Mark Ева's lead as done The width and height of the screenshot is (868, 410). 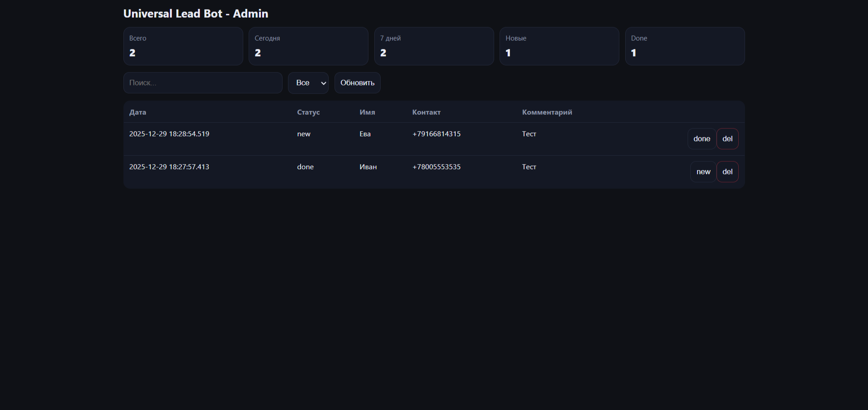point(702,139)
